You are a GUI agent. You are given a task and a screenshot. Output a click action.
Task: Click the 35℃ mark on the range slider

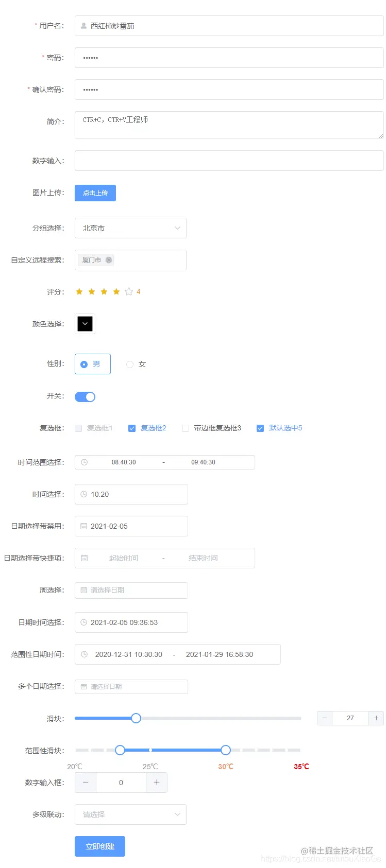(301, 767)
